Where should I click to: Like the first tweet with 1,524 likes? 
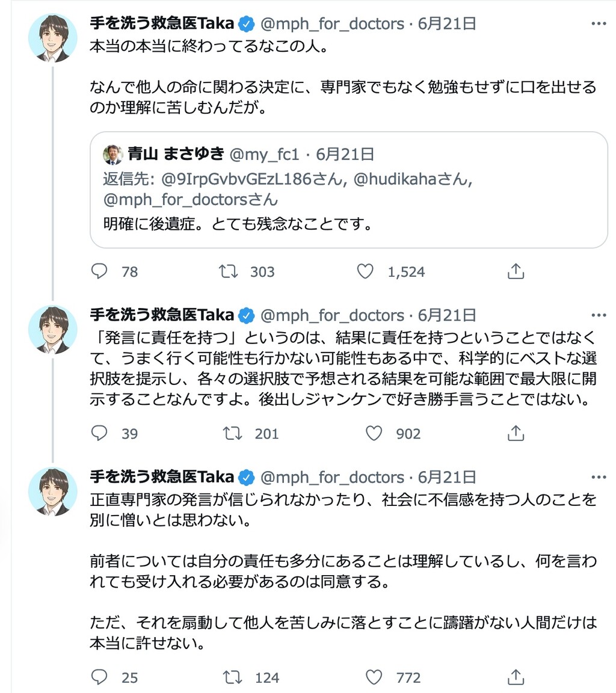pyautogui.click(x=365, y=272)
